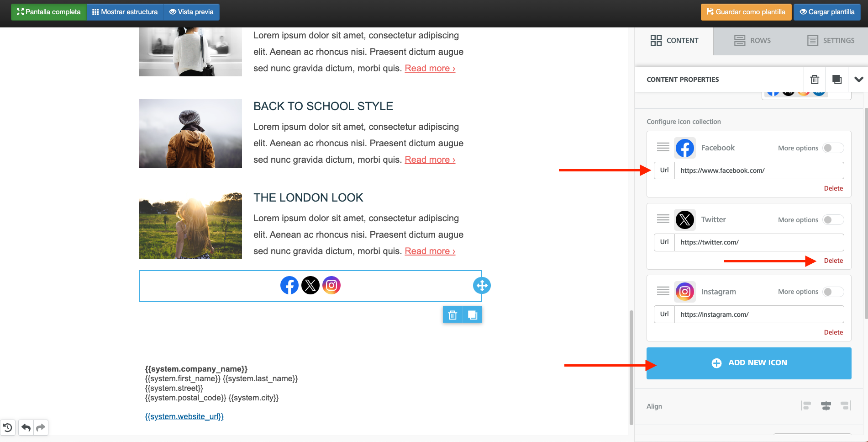Click Guardar como plantilla button
Viewport: 868px width, 442px height.
(746, 12)
